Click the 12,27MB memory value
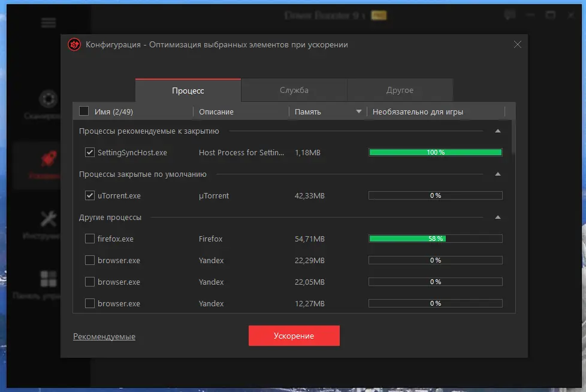 309,303
